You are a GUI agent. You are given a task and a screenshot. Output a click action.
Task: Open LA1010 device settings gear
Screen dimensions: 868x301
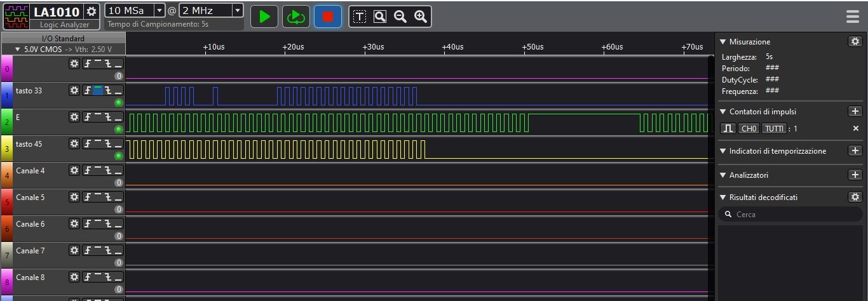click(92, 11)
